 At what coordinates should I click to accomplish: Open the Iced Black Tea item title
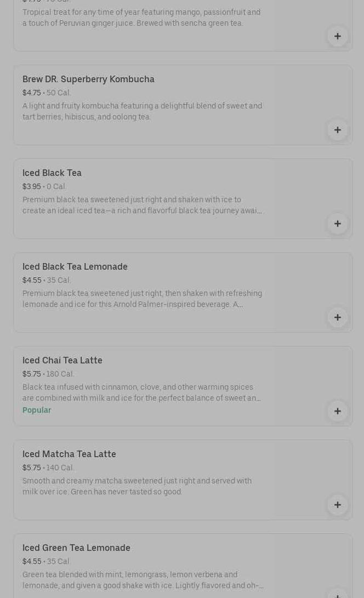pos(52,173)
